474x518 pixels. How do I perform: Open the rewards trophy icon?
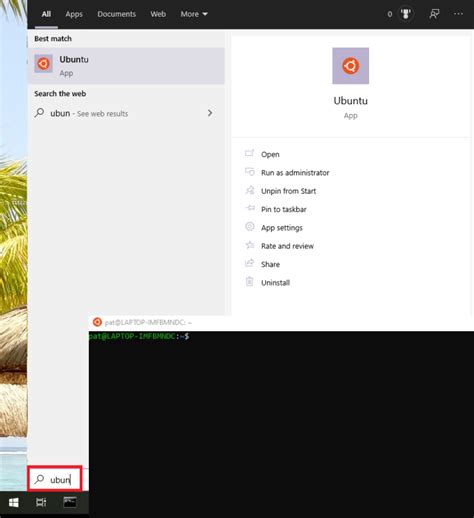pos(406,14)
